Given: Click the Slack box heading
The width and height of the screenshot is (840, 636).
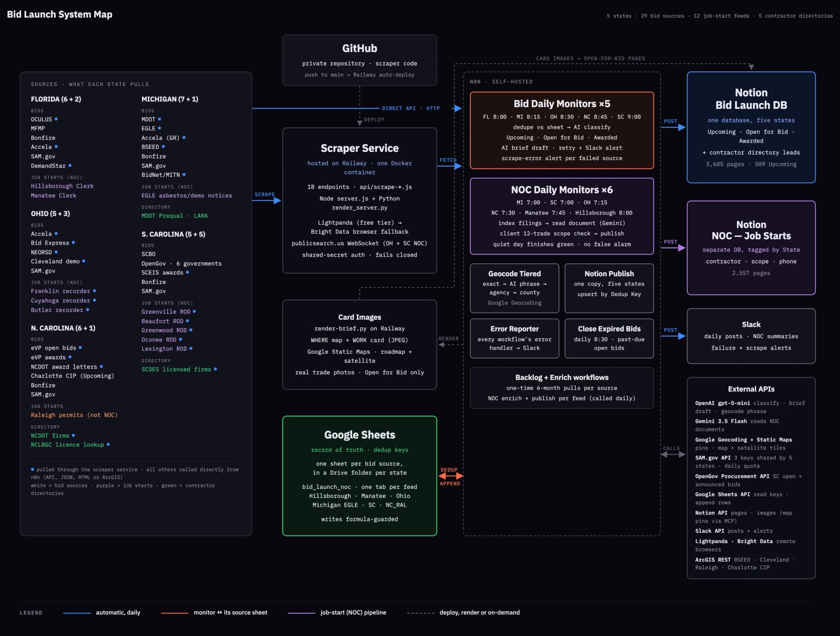Looking at the screenshot, I should coord(751,325).
